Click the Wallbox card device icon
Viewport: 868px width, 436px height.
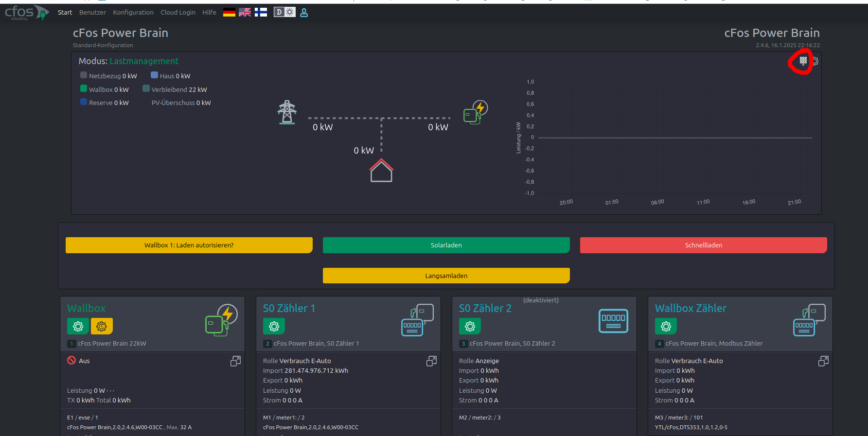pyautogui.click(x=221, y=320)
